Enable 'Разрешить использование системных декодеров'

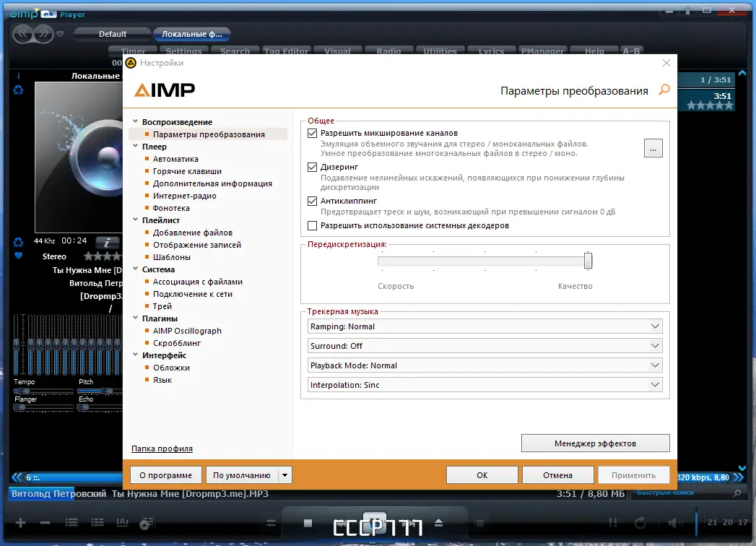313,225
